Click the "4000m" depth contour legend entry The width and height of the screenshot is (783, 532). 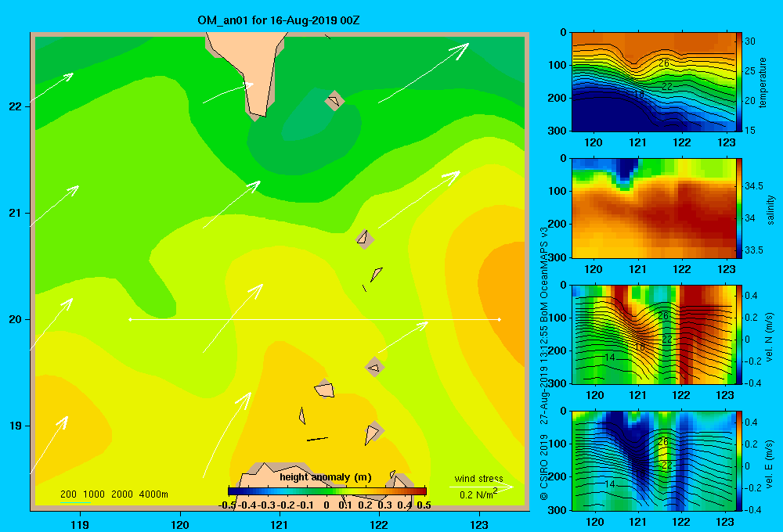click(153, 494)
